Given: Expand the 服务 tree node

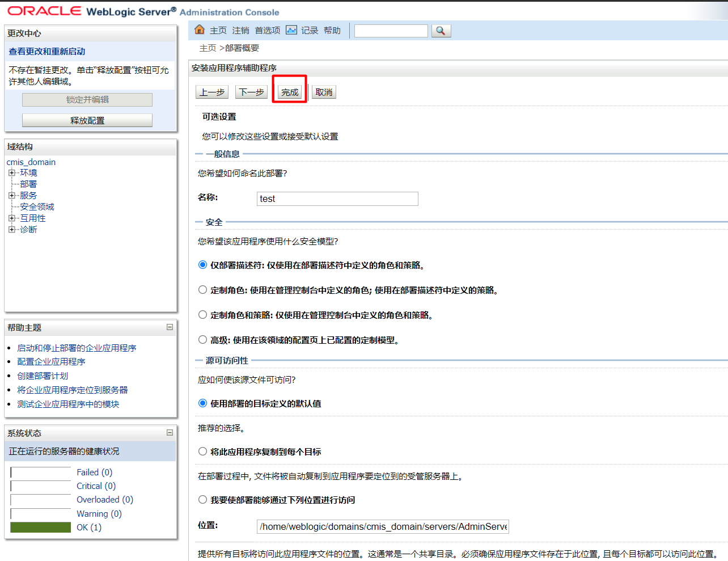Looking at the screenshot, I should tap(12, 196).
